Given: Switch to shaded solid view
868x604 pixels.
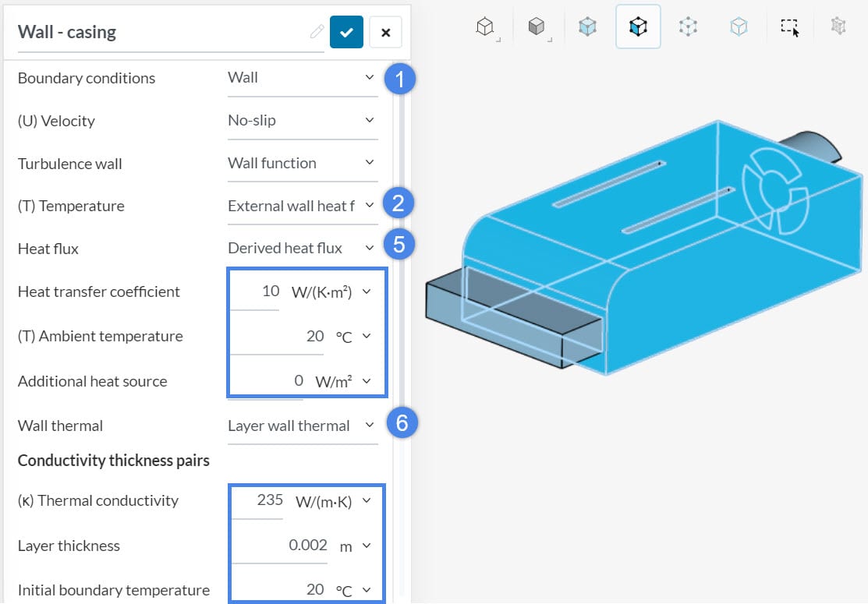Looking at the screenshot, I should tap(536, 26).
